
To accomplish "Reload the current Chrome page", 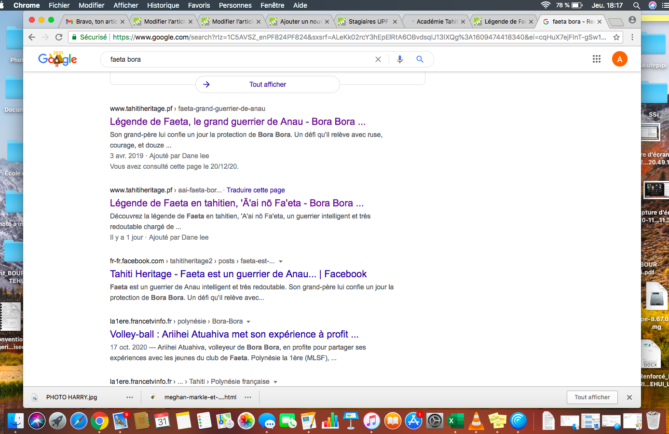I will click(x=59, y=37).
